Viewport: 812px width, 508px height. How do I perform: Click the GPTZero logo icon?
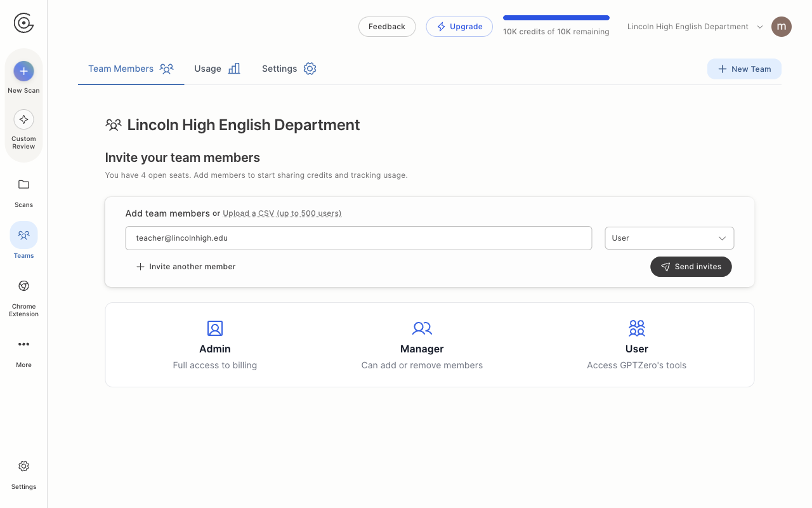[x=23, y=23]
